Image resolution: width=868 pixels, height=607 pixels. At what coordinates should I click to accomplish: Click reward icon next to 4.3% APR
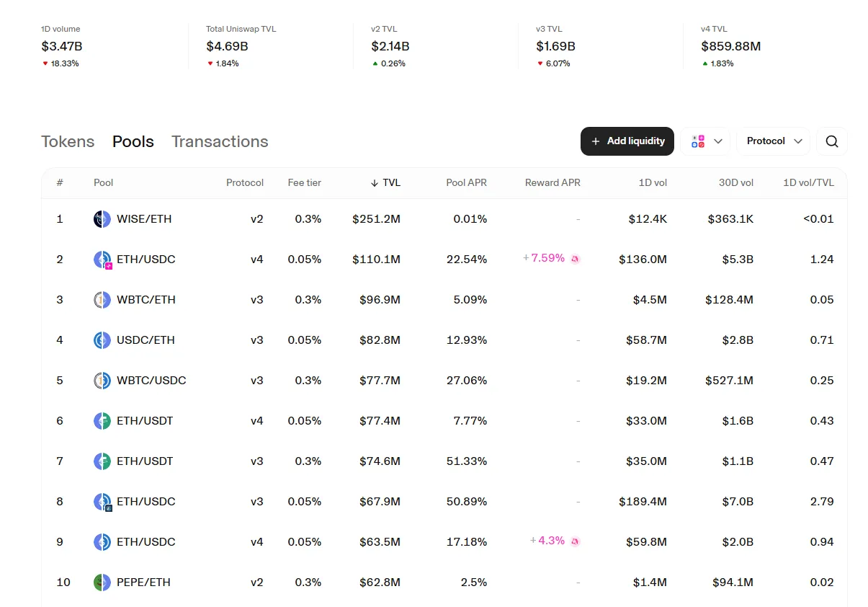click(x=575, y=541)
